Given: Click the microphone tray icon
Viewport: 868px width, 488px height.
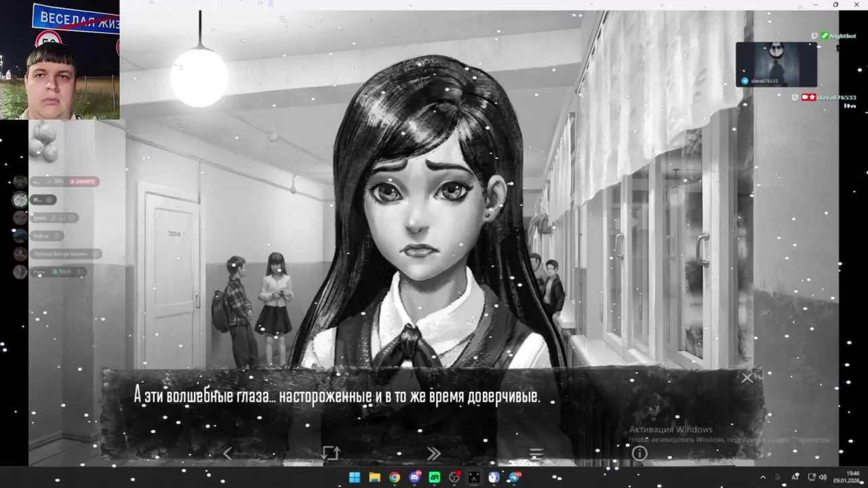Looking at the screenshot, I should click(x=778, y=477).
